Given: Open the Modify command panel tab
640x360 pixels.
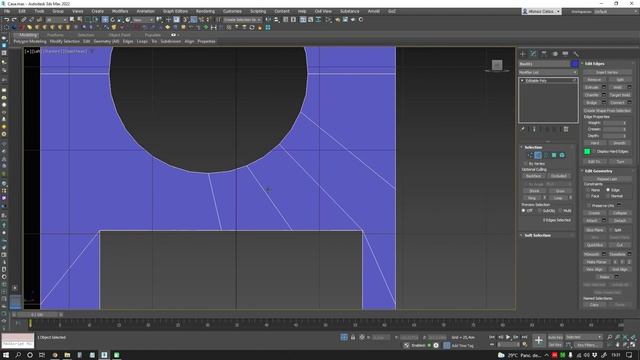Looking at the screenshot, I should pyautogui.click(x=533, y=54).
